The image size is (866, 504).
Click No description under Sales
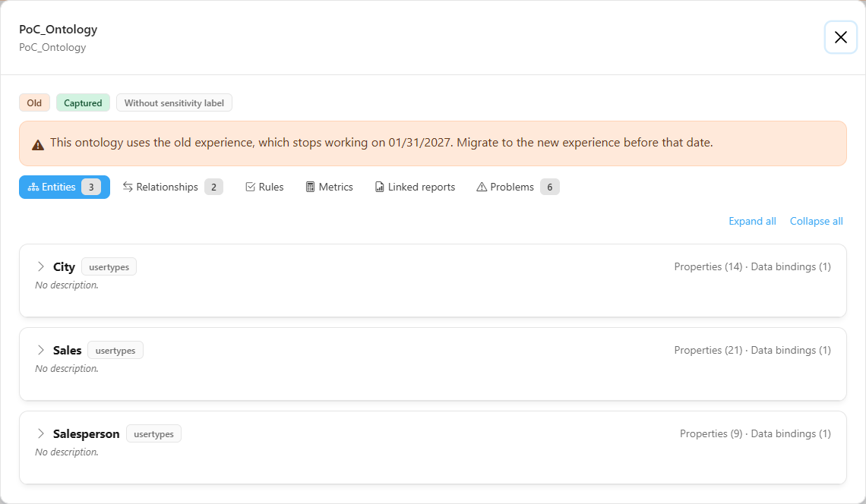click(x=67, y=368)
